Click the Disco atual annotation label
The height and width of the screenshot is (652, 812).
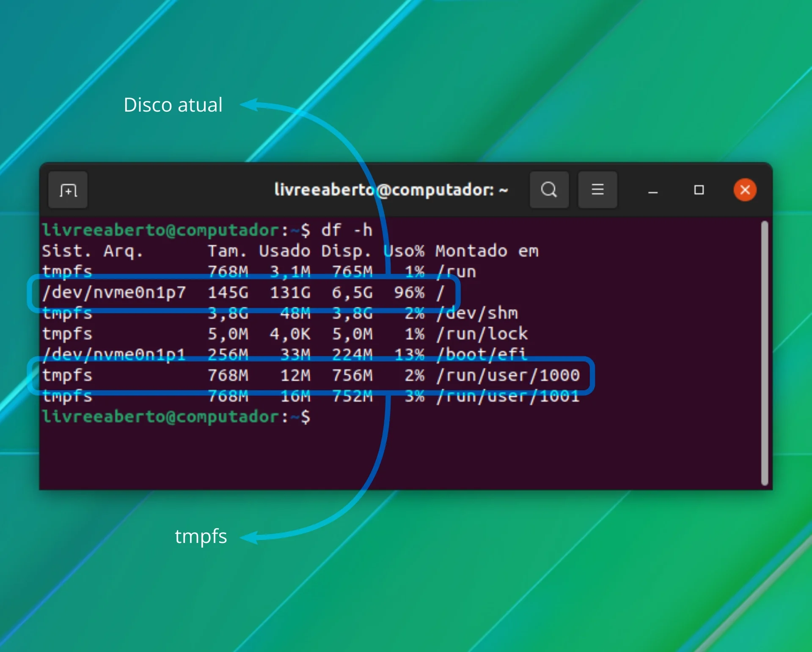tap(173, 105)
